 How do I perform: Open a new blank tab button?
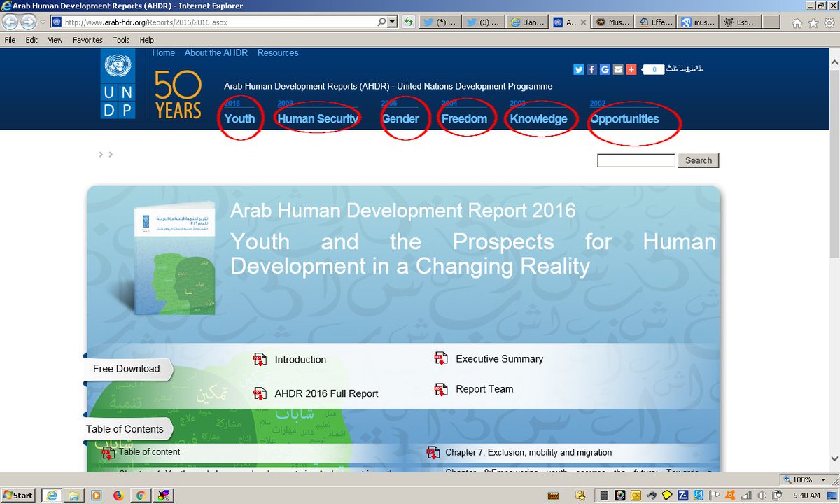click(772, 22)
